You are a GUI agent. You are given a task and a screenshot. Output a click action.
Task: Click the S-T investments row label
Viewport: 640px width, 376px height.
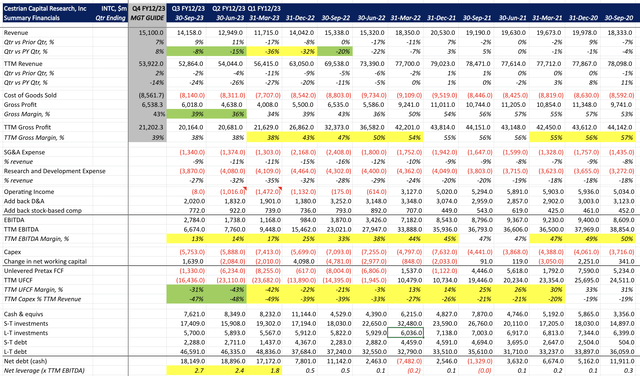(26, 323)
